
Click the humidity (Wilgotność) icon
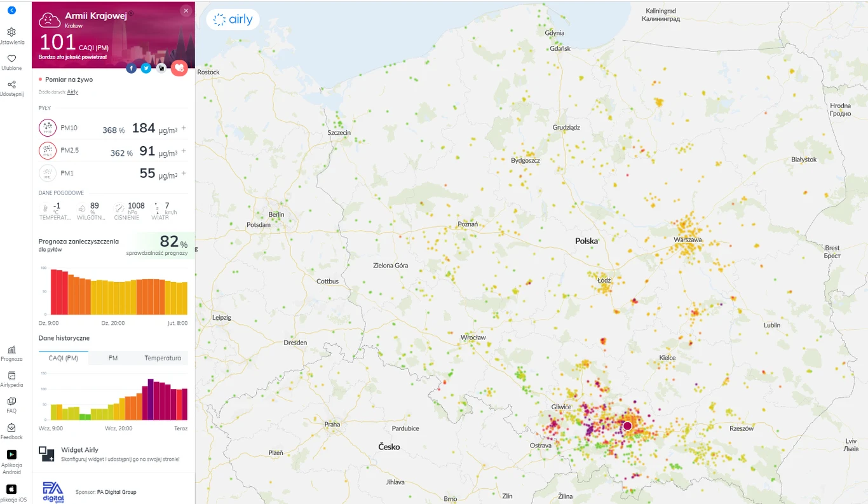82,208
